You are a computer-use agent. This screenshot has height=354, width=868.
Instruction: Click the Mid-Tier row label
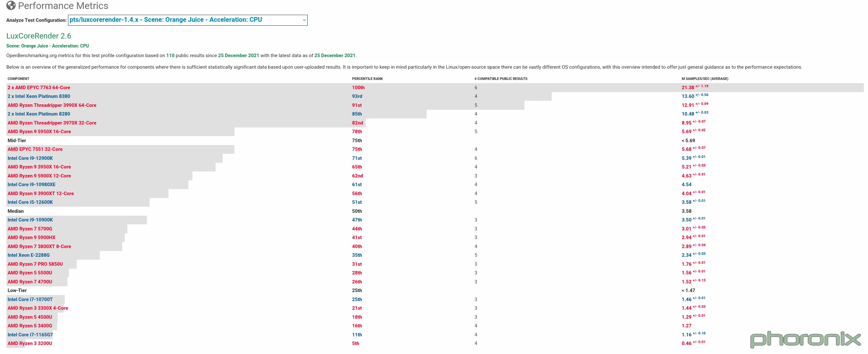(x=17, y=141)
